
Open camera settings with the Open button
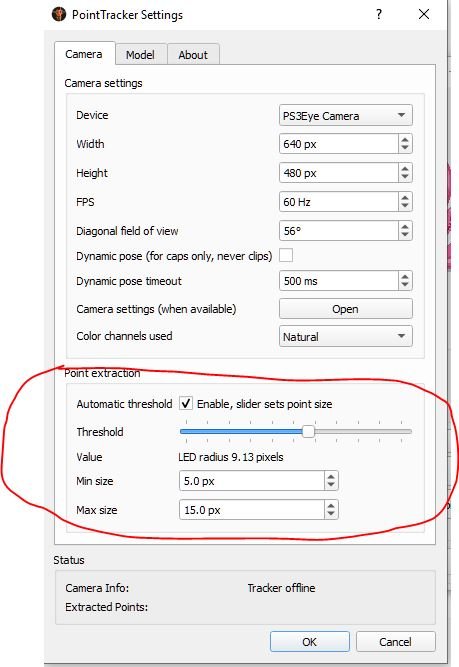click(x=345, y=309)
